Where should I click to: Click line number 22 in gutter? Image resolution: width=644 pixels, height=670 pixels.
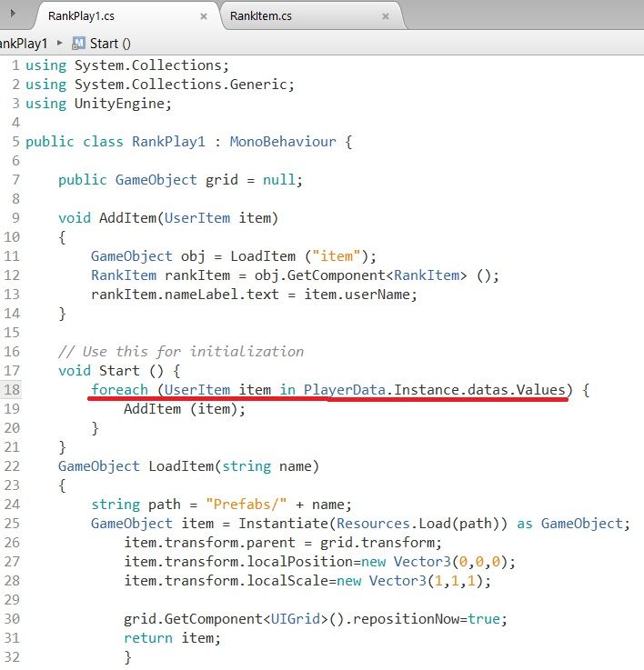pyautogui.click(x=12, y=465)
